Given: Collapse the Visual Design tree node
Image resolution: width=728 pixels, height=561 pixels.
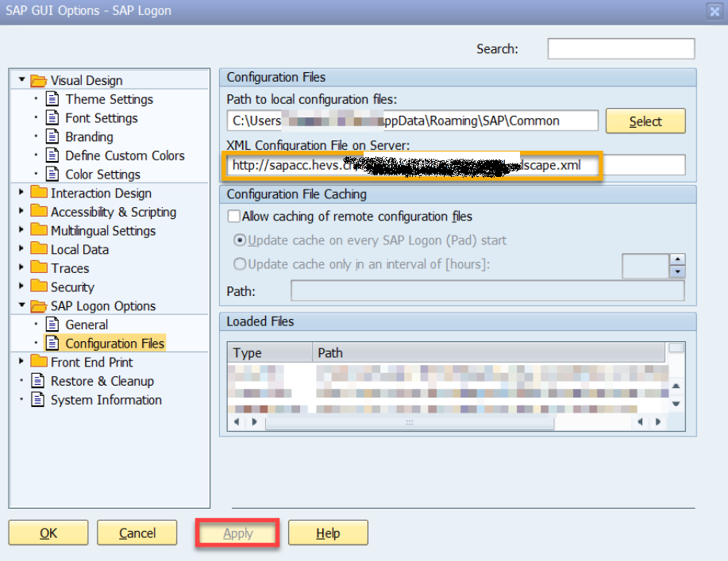Looking at the screenshot, I should 21,80.
